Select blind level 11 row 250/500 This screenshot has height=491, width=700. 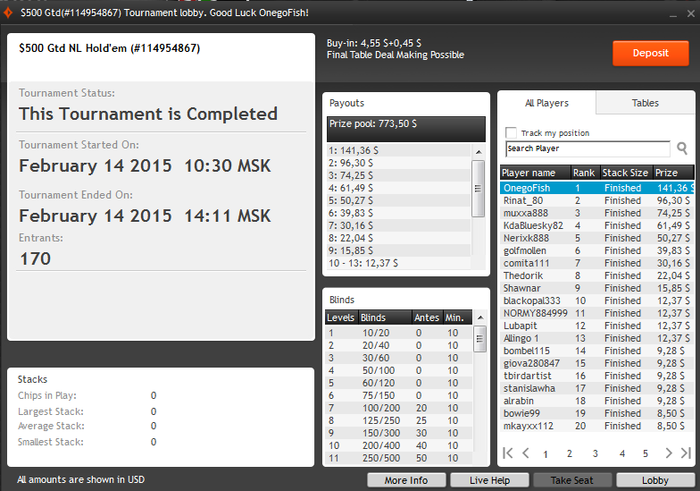399,458
